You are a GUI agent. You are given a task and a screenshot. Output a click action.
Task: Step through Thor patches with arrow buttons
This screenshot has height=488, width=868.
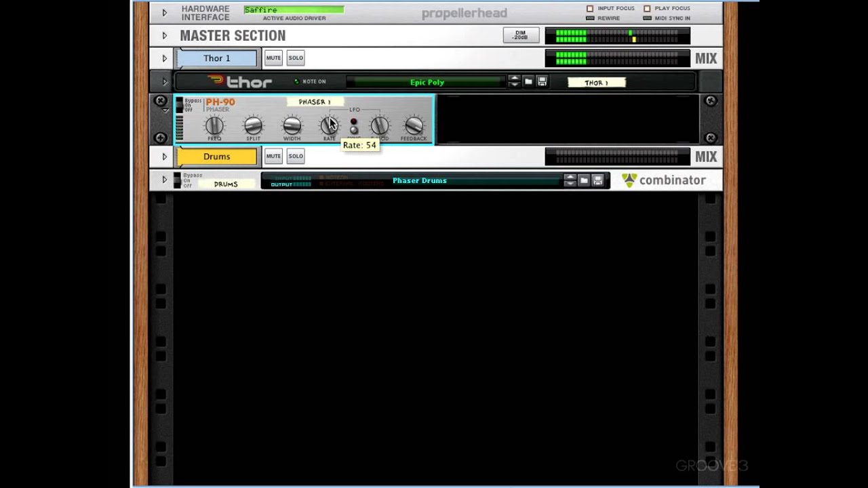point(514,81)
